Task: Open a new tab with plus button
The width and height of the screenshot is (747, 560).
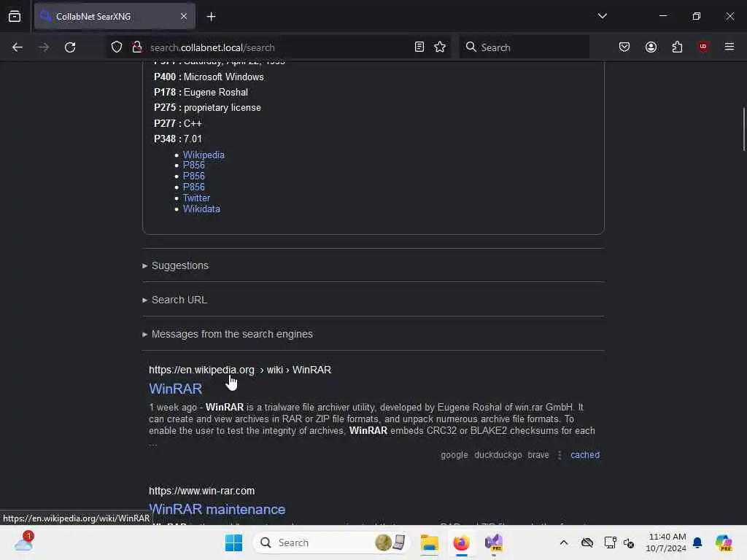Action: pos(211,17)
